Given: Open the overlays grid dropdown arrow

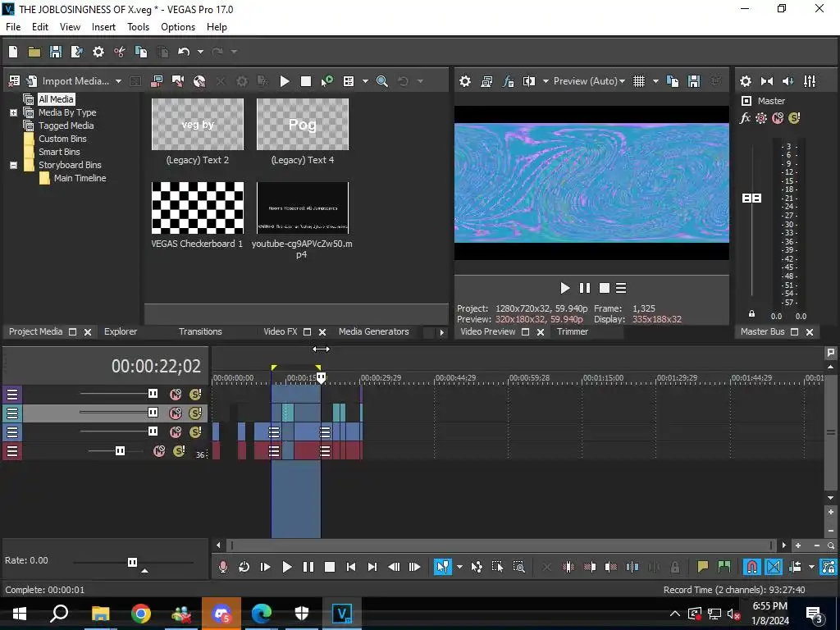Looking at the screenshot, I should click(x=655, y=81).
